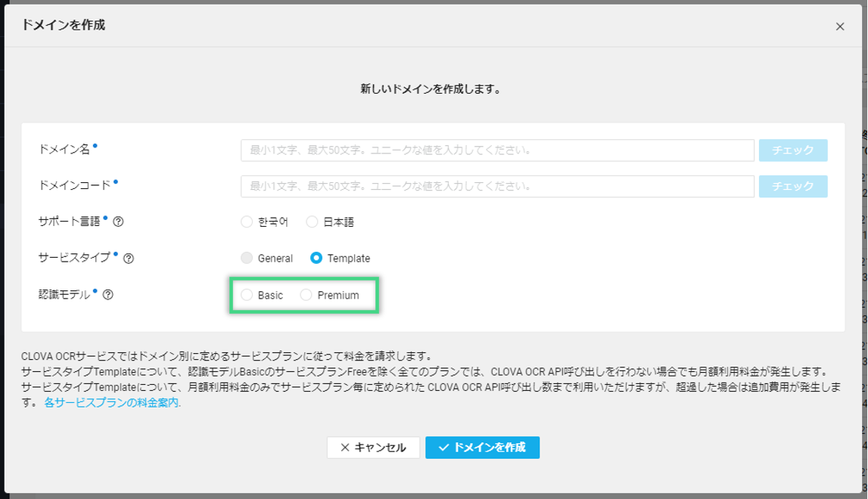Screen dimensions: 868x499
Task: Focus the ドメイン名 text field
Action: click(497, 150)
